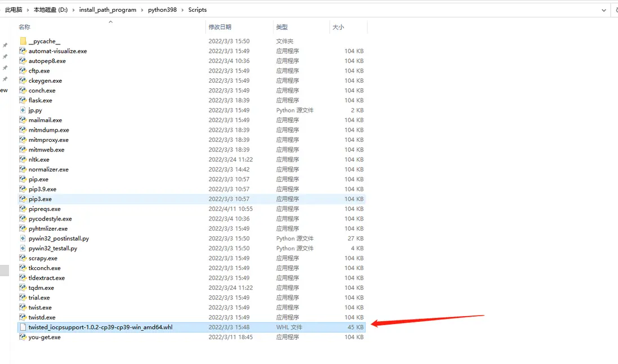618x364 pixels.
Task: Select the pywin32_testall.py file name
Action: [53, 248]
